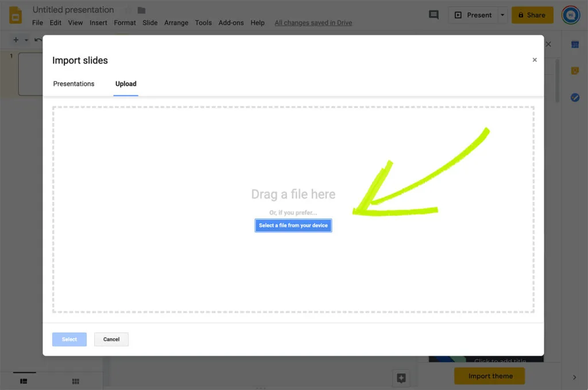
Task: Click All changes saved in Drive link
Action: 313,23
